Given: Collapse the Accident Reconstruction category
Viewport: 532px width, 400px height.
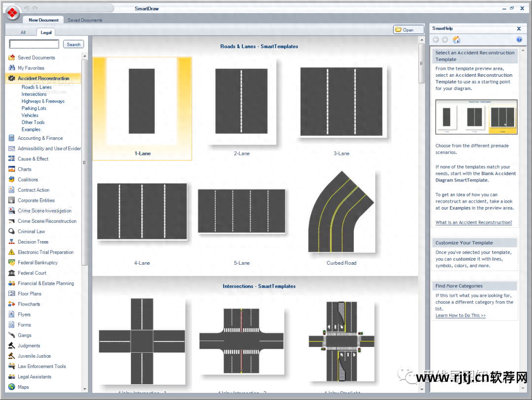Looking at the screenshot, I should click(x=43, y=78).
